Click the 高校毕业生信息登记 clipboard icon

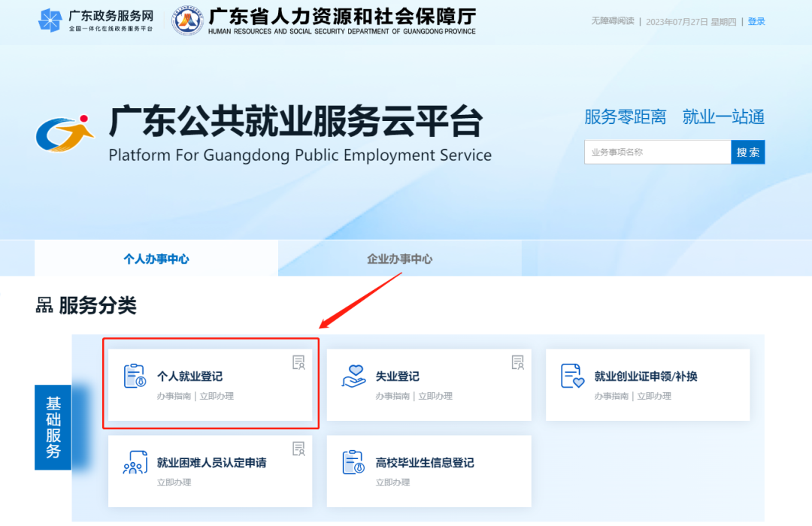click(x=353, y=462)
